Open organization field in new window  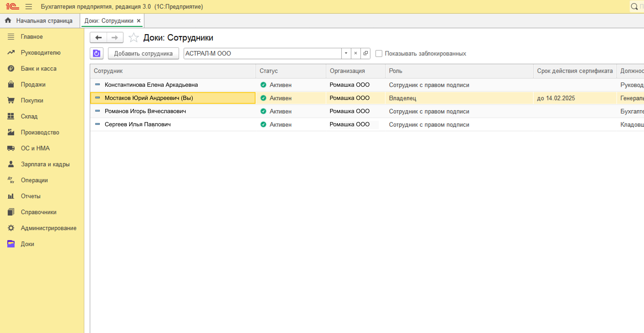coord(365,53)
